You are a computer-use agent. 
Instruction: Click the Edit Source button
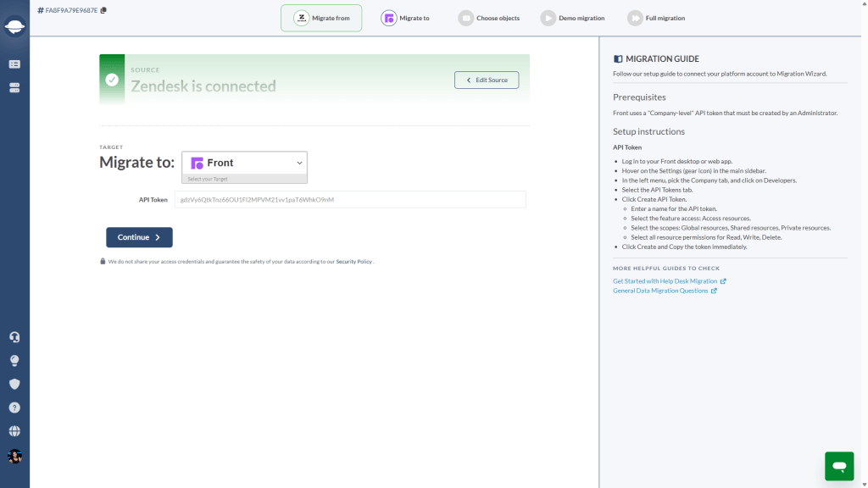point(487,80)
